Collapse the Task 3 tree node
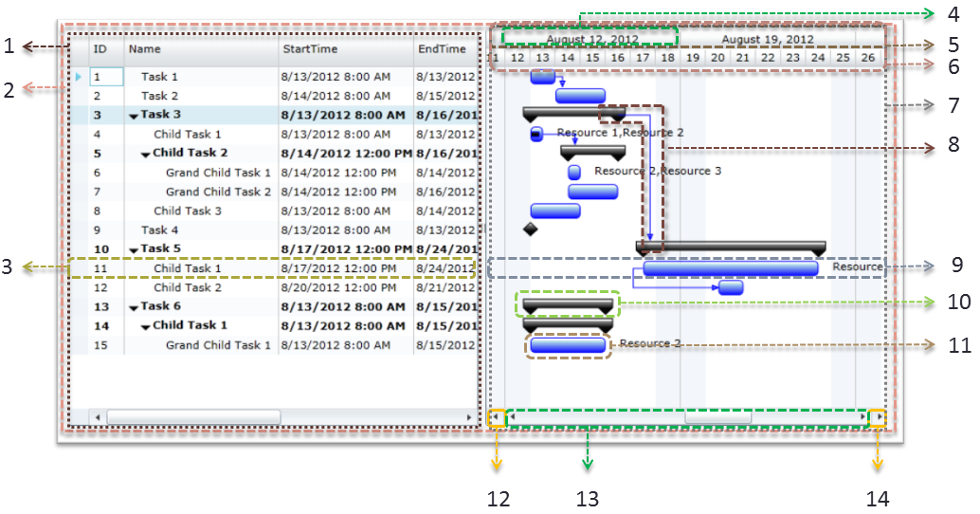 (135, 116)
